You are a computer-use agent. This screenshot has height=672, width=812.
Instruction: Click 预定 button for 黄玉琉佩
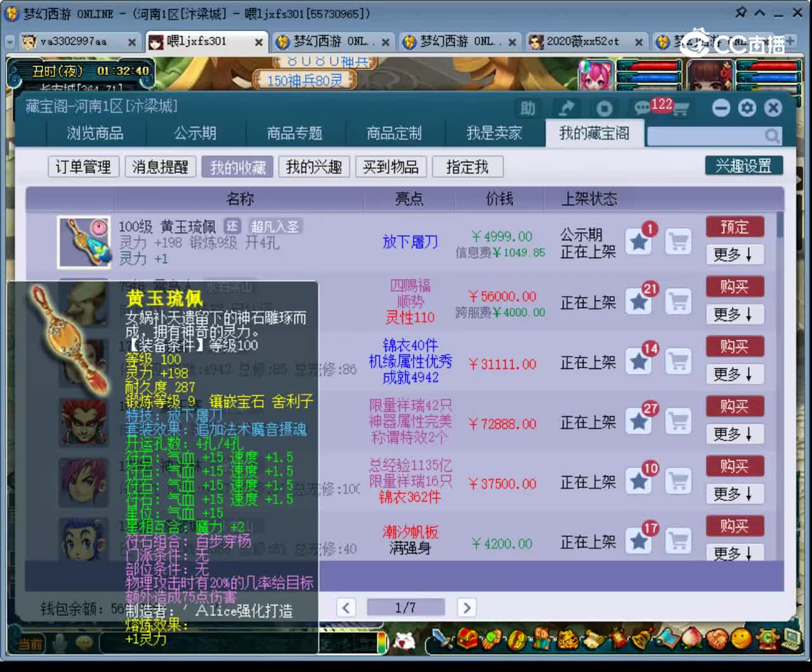click(x=735, y=227)
